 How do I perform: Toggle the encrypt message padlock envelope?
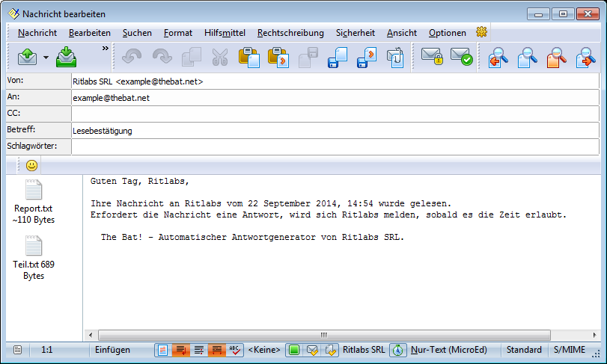pyautogui.click(x=432, y=56)
